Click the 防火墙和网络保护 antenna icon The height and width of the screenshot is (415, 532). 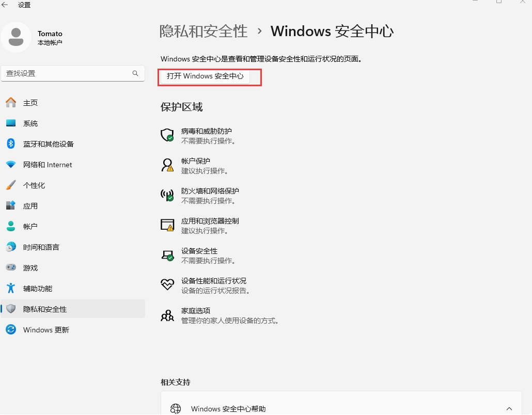(x=167, y=195)
